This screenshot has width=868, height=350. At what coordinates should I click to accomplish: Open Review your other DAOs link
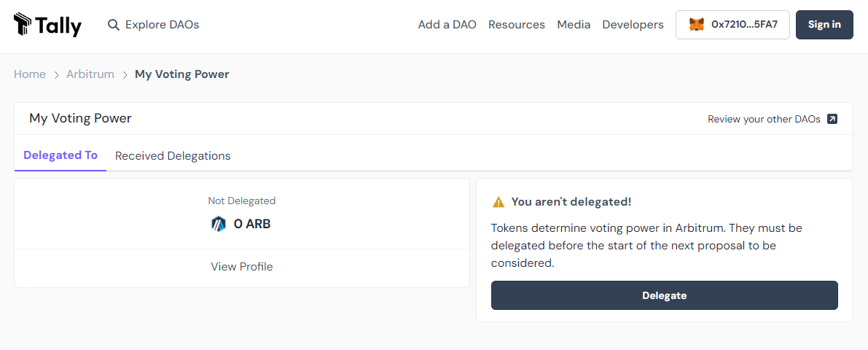773,119
